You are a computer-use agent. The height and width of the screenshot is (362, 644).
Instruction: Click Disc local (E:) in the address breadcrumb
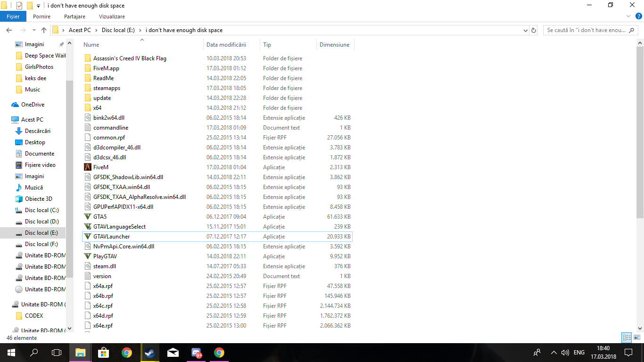[x=118, y=30]
